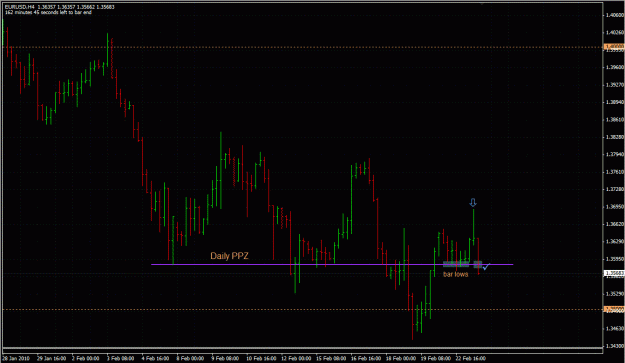The width and height of the screenshot is (625, 363).
Task: Click the 1.39270 price axis label
Action: tap(615, 85)
